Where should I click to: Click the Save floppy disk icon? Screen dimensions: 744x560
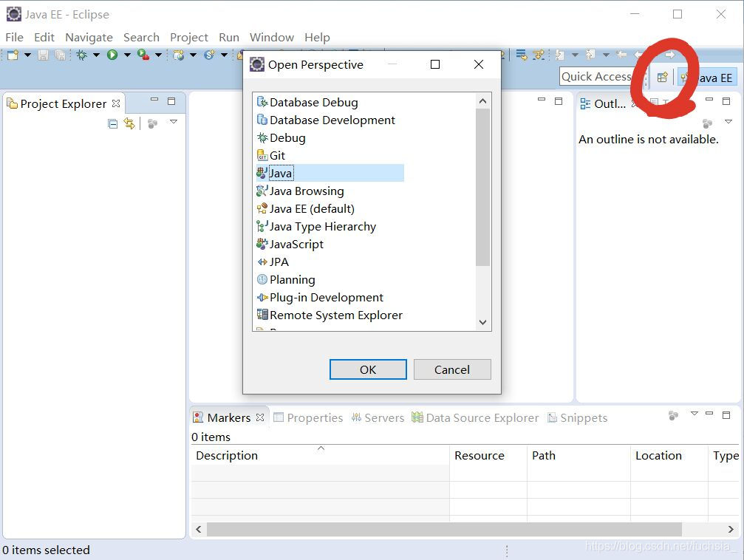(43, 55)
